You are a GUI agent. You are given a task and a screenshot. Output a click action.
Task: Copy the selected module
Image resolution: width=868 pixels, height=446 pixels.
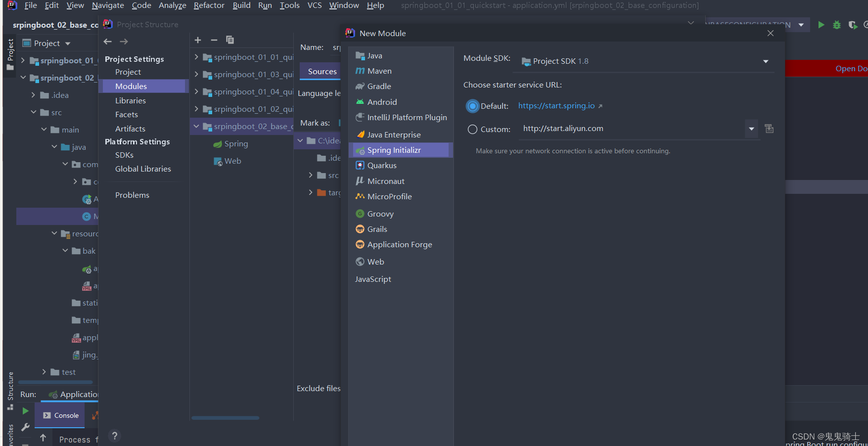pyautogui.click(x=230, y=40)
